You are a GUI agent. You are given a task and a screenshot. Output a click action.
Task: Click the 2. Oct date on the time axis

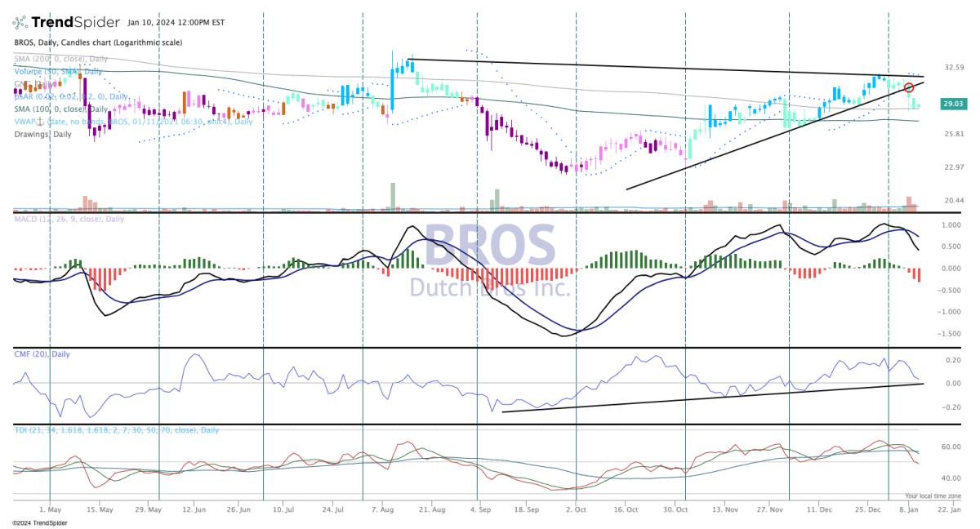[576, 508]
